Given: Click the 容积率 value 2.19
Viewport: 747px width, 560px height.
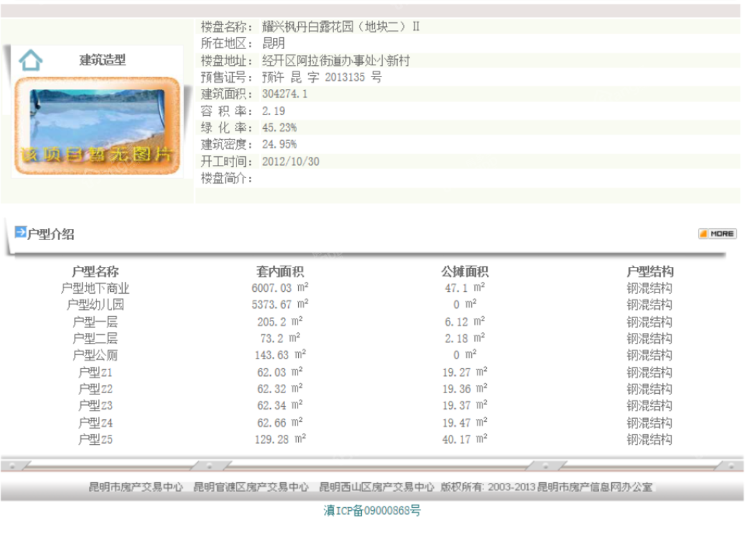Looking at the screenshot, I should [x=273, y=111].
